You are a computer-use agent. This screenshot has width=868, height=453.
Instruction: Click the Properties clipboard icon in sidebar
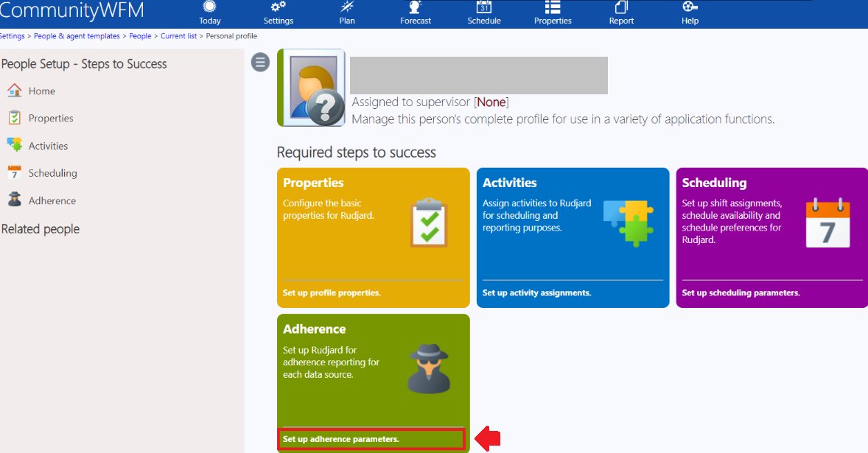tap(15, 118)
